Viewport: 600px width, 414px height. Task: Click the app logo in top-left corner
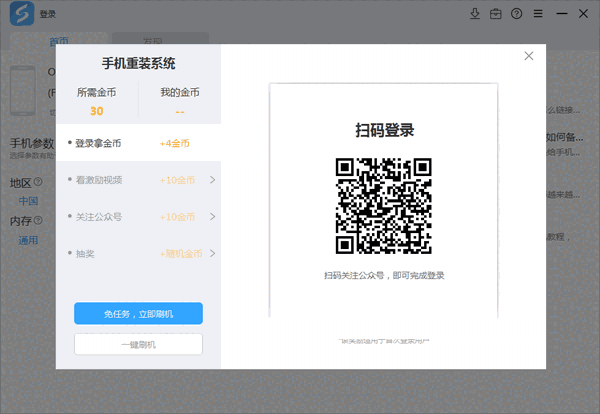pyautogui.click(x=21, y=14)
